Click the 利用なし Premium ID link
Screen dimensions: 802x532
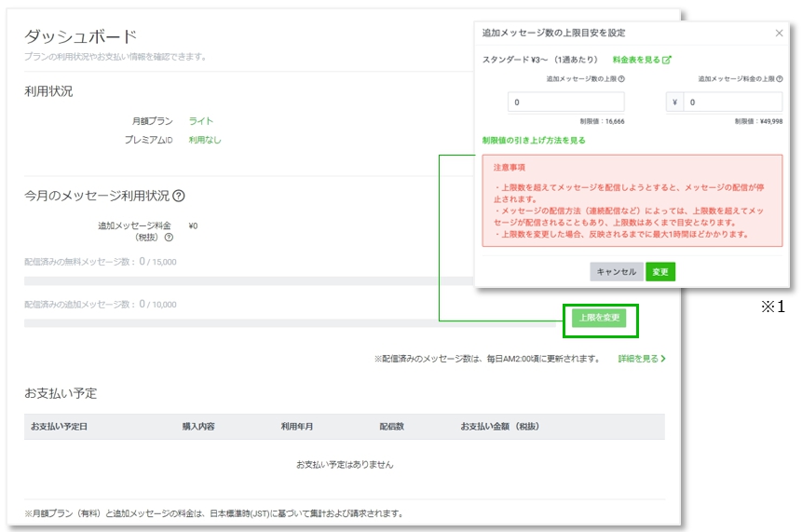[x=205, y=141]
